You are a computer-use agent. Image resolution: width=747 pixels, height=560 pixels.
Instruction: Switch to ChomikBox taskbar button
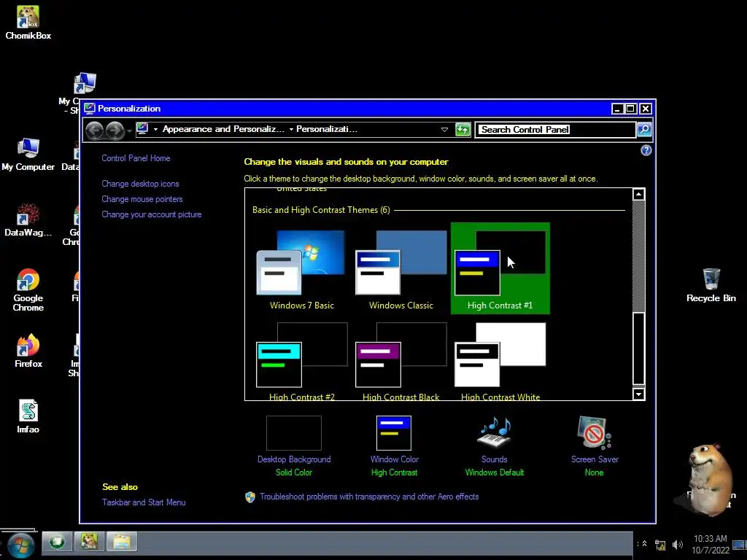[x=89, y=542]
